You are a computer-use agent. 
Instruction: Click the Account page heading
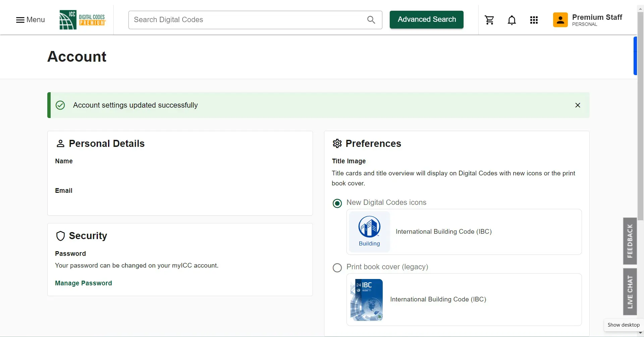click(x=77, y=57)
